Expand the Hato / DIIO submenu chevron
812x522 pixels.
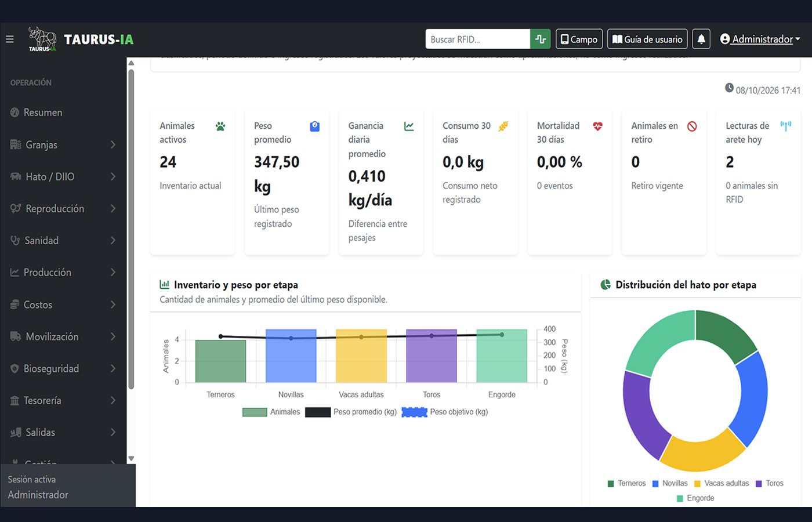point(113,176)
